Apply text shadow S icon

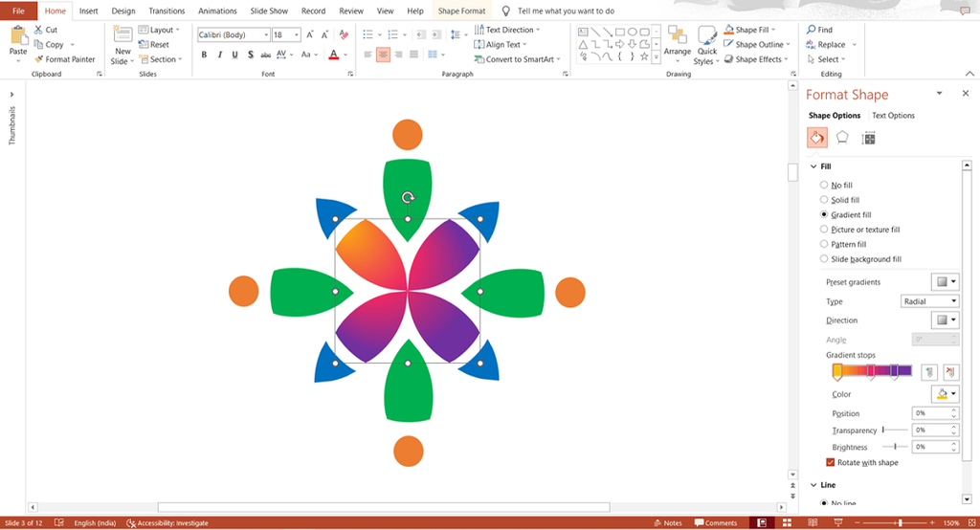point(251,55)
